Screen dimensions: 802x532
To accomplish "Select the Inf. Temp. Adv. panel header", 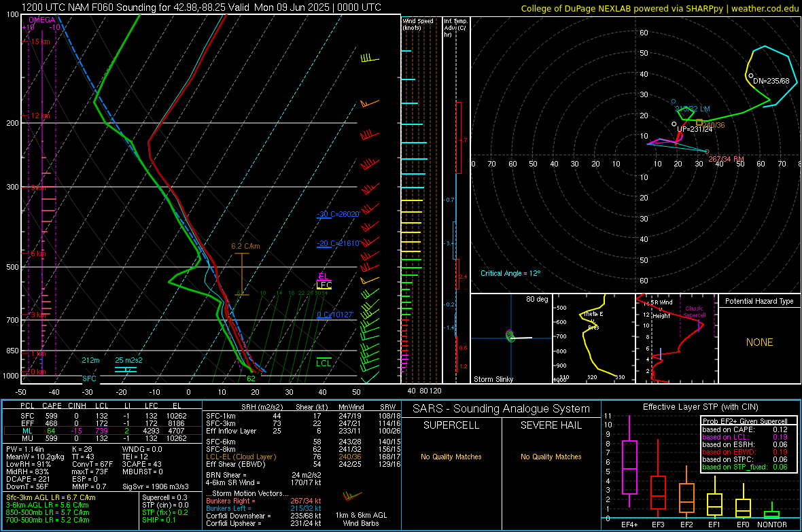I will point(456,28).
